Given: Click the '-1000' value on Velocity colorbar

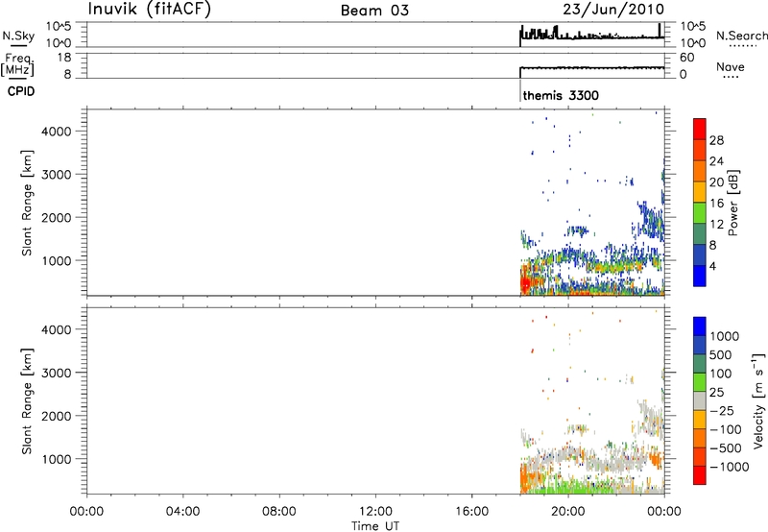Looking at the screenshot, I should [x=729, y=467].
